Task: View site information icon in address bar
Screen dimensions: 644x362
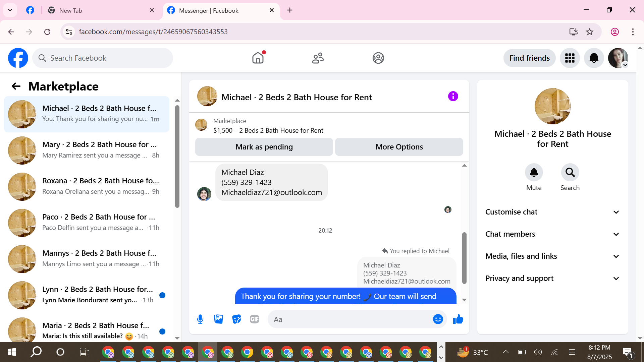Action: coord(69,32)
